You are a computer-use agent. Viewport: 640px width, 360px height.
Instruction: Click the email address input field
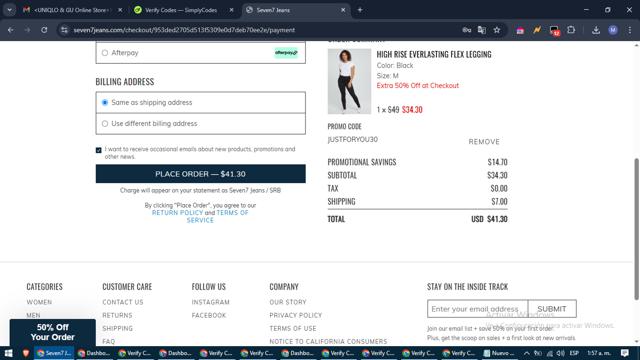coord(478,309)
